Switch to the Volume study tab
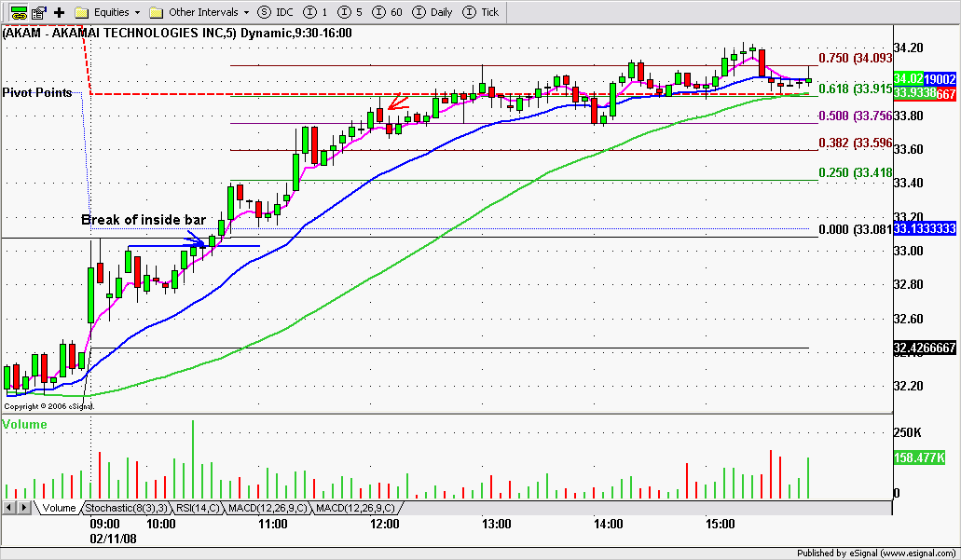This screenshot has width=961, height=560. pyautogui.click(x=58, y=508)
